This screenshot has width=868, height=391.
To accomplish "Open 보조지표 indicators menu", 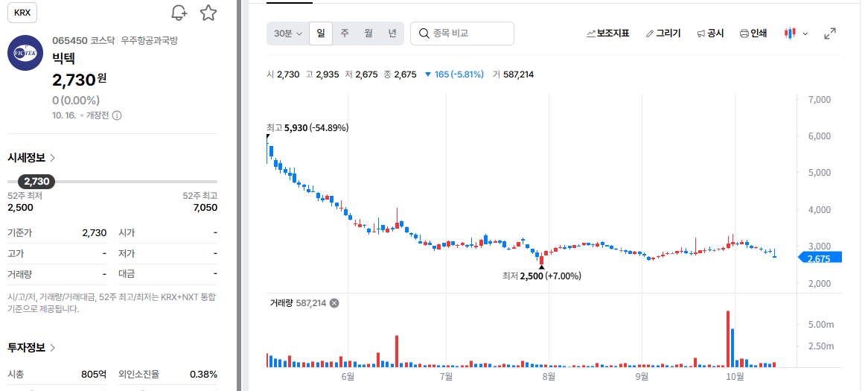I will point(607,34).
